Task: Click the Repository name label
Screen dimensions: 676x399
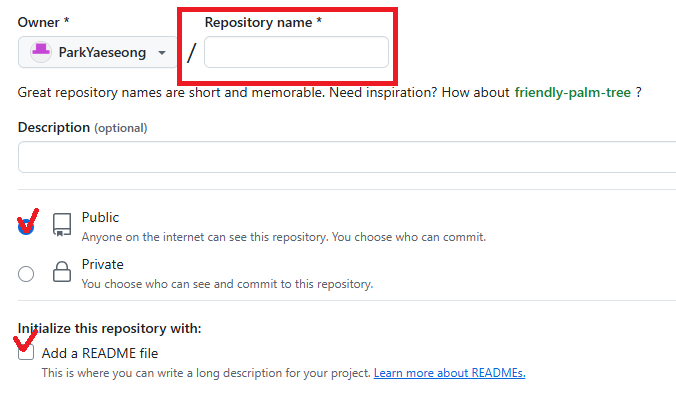Action: 263,22
